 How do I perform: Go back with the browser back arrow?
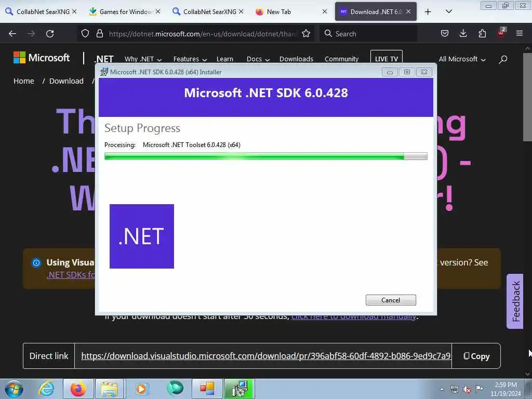click(12, 34)
